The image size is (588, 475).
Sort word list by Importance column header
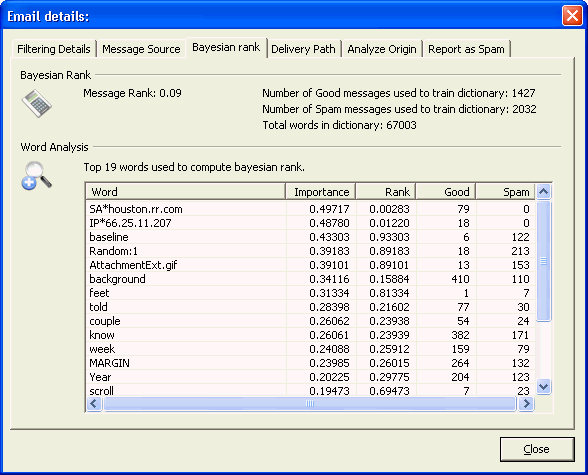(321, 192)
